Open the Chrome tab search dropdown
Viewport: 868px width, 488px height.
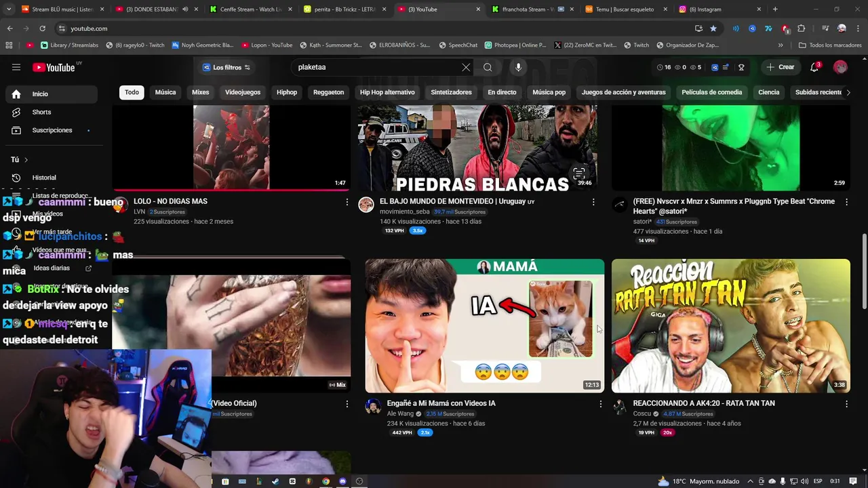9,9
